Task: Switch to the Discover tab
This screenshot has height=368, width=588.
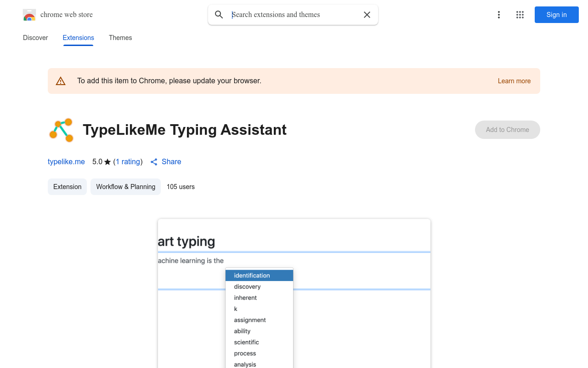Action: 35,38
